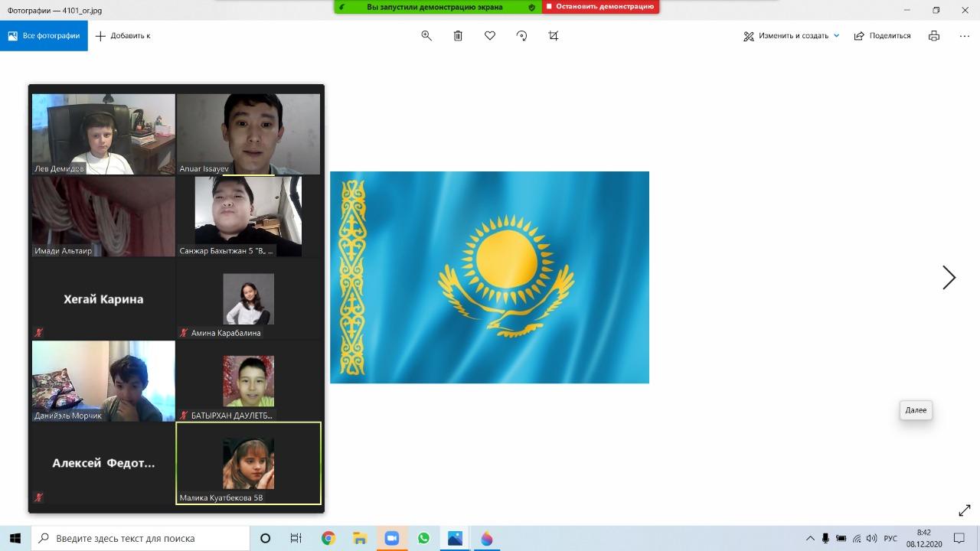980x551 pixels.
Task: Delete the photo with trash icon
Action: tap(458, 36)
